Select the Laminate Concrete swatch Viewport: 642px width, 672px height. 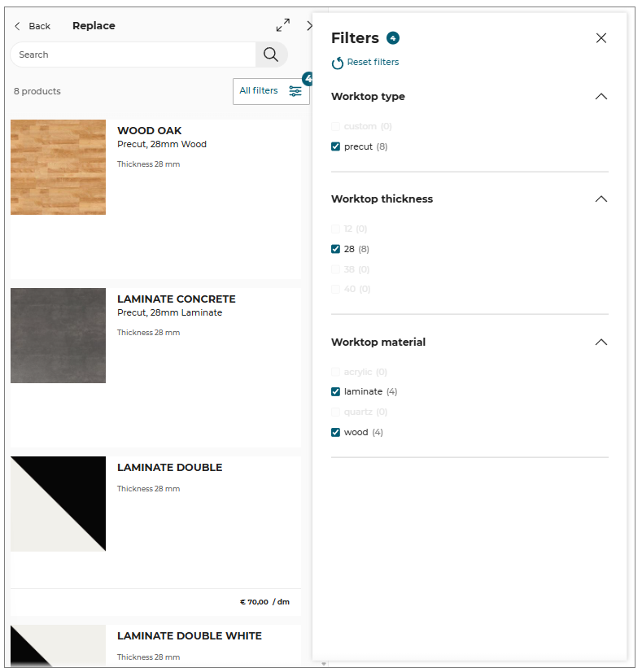coord(59,335)
